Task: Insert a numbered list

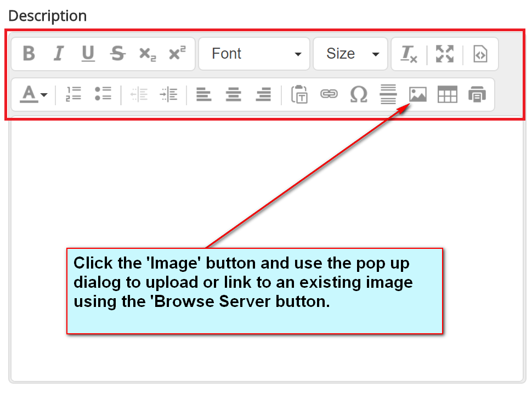Action: [x=73, y=94]
